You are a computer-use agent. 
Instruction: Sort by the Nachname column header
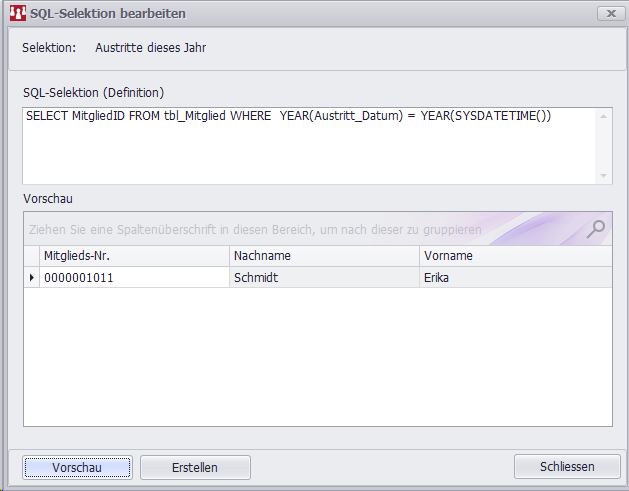click(x=324, y=256)
